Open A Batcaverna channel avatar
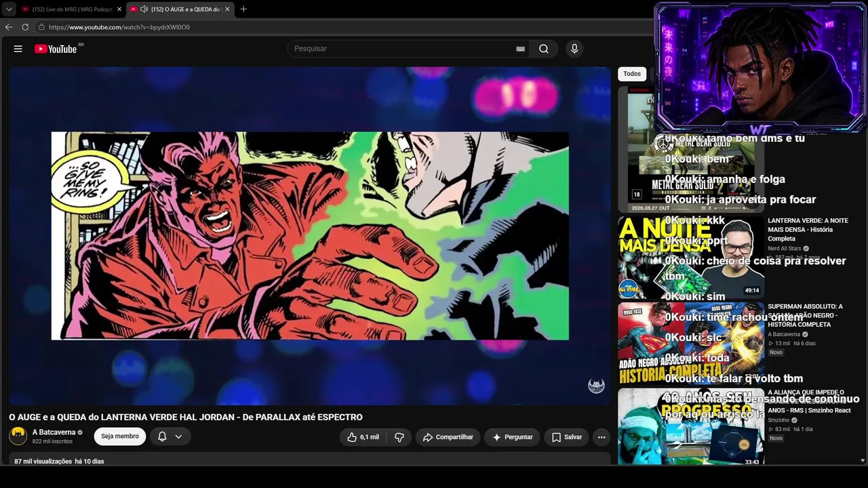Screen dimensions: 868x488 pos(18,436)
